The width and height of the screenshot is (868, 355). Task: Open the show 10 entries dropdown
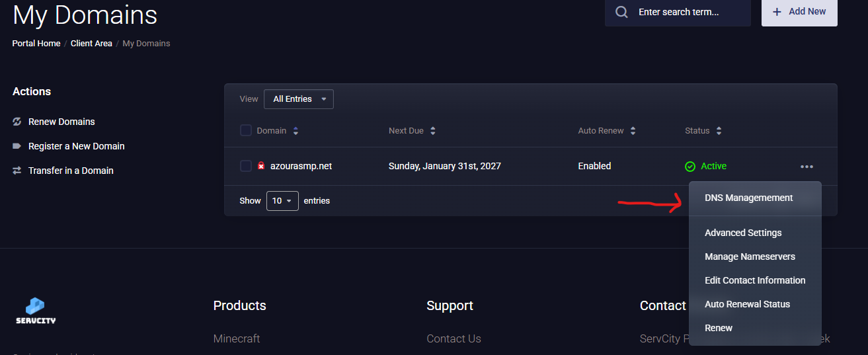pyautogui.click(x=282, y=201)
